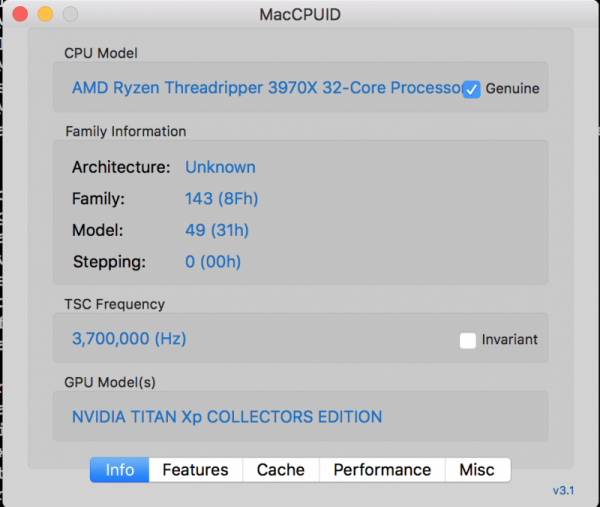600x507 pixels.
Task: Open the Misc tab
Action: pos(477,470)
